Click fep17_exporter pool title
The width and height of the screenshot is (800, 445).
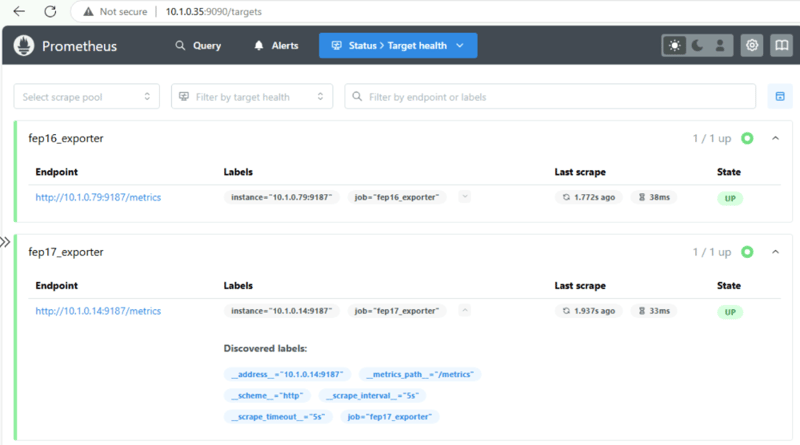[x=66, y=252]
